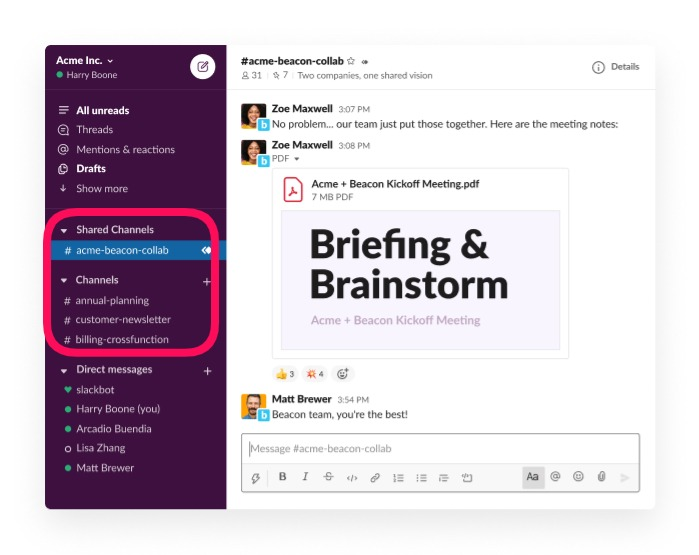Click Matt Brewer's name in the message
This screenshot has width=699, height=555.
(301, 399)
